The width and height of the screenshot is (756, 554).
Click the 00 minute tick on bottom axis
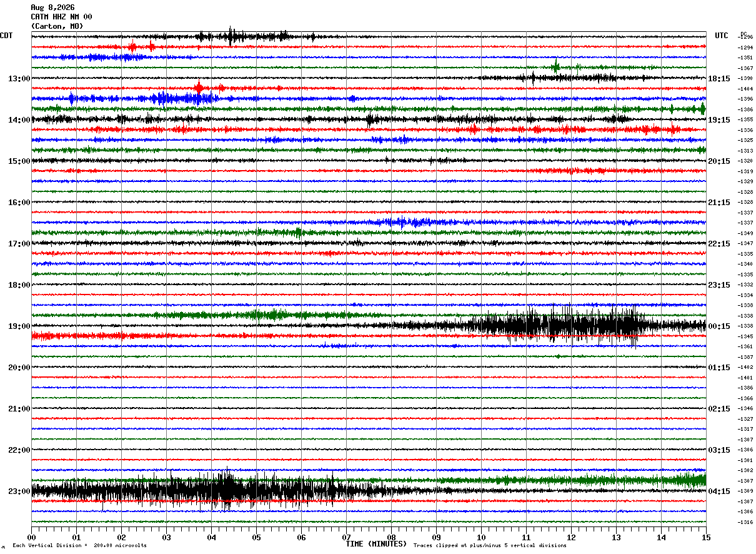tap(31, 537)
